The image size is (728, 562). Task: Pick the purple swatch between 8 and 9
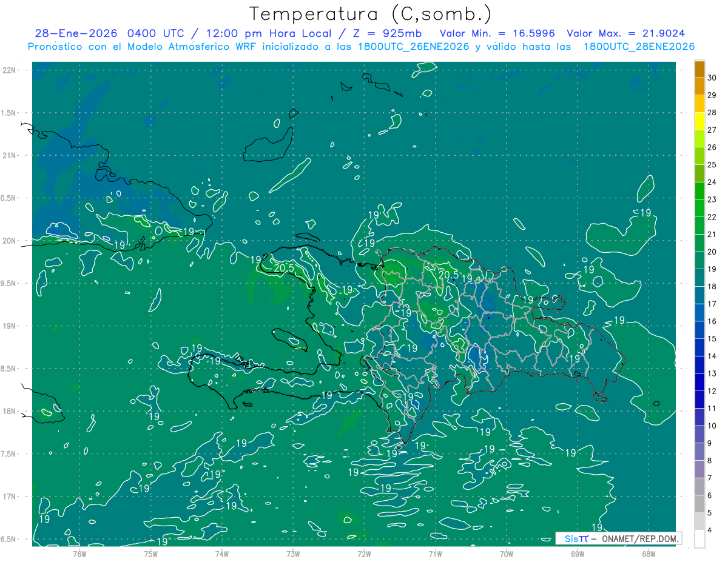(x=699, y=452)
